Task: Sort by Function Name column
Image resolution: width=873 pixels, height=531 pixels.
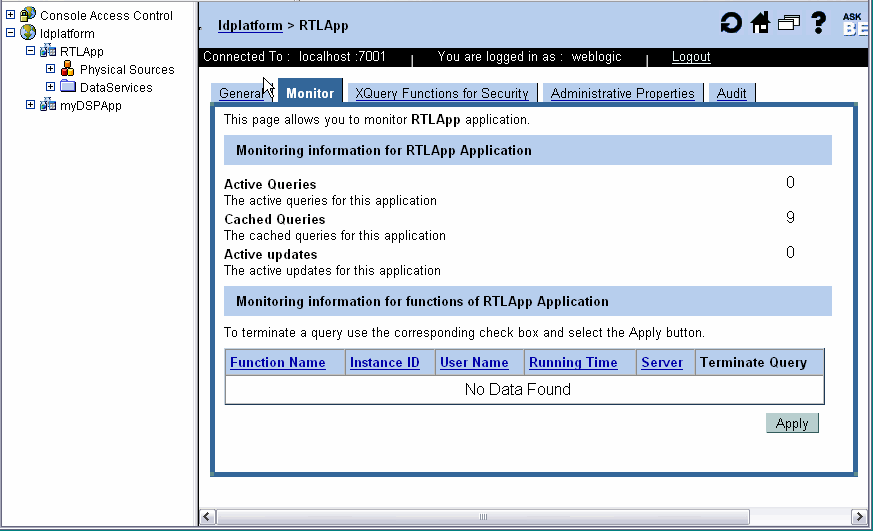Action: click(x=278, y=362)
